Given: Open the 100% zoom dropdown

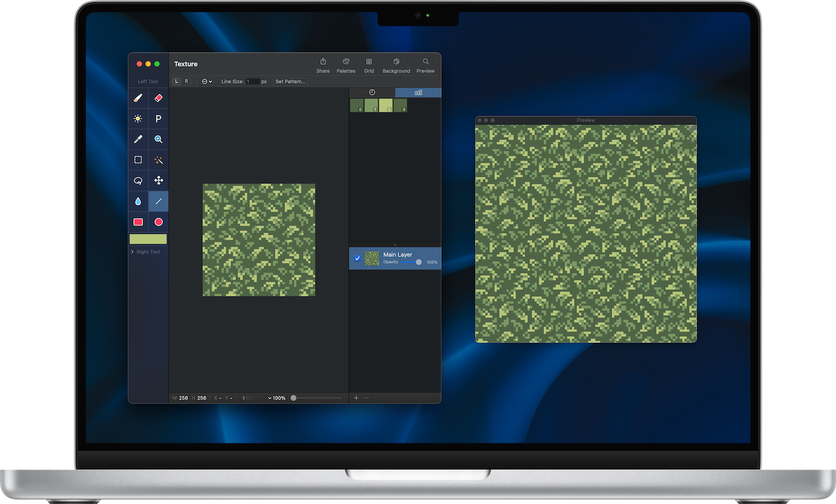Looking at the screenshot, I should pos(277,398).
